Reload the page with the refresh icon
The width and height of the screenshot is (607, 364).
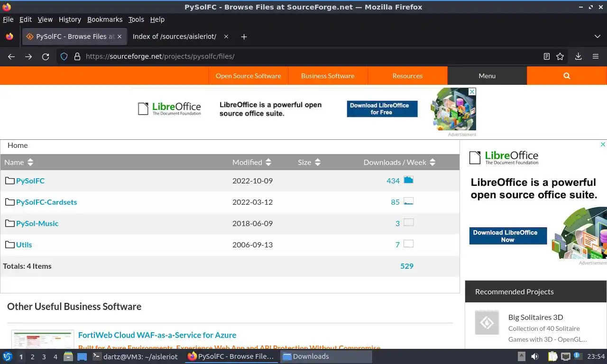pos(46,56)
